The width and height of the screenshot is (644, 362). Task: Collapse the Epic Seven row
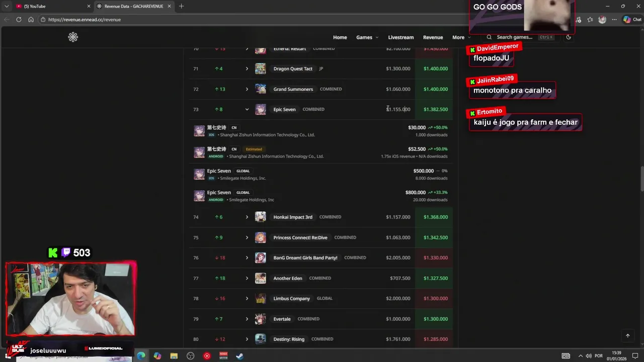(247, 109)
